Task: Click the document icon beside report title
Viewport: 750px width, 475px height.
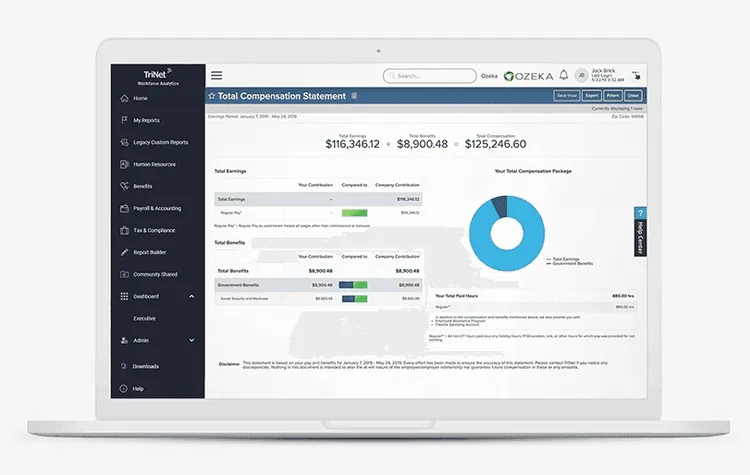Action: 354,96
